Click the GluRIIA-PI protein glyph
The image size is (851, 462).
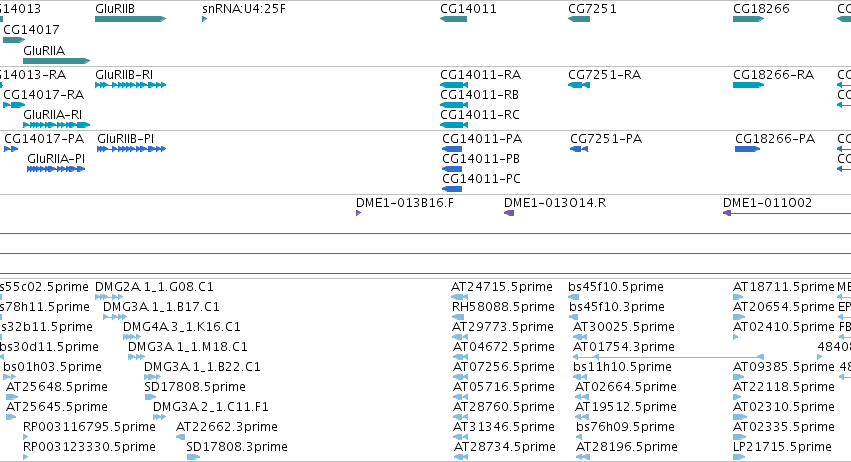56,169
